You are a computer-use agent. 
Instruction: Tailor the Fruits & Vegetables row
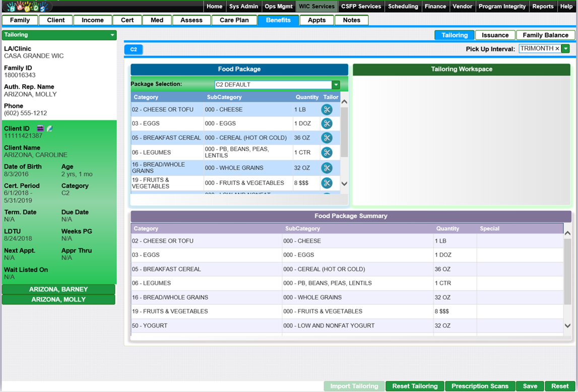tap(327, 183)
